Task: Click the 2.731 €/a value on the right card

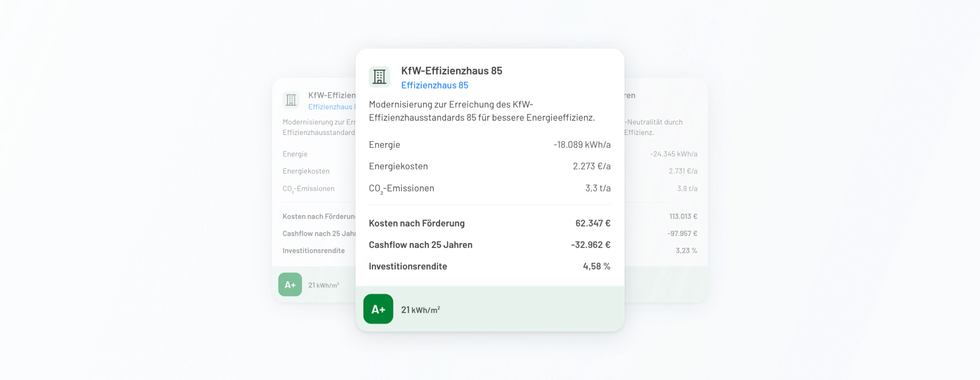Action: tap(683, 171)
